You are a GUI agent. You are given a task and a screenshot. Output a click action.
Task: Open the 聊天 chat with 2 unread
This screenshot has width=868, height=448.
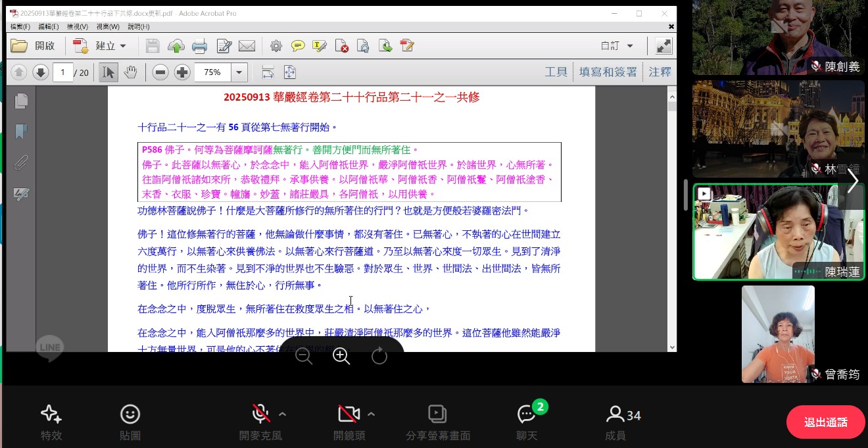pyautogui.click(x=527, y=414)
